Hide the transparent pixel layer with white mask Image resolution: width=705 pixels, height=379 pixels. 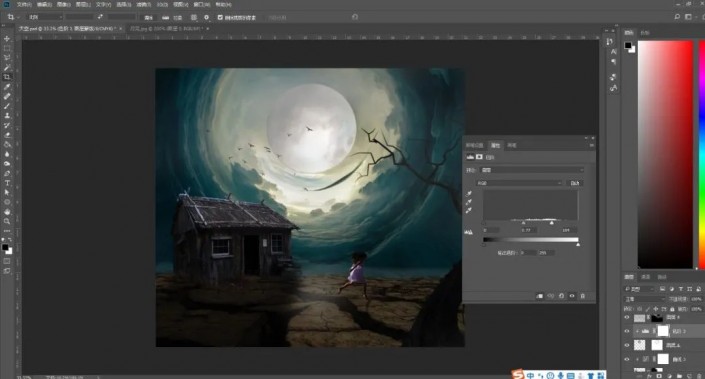627,345
